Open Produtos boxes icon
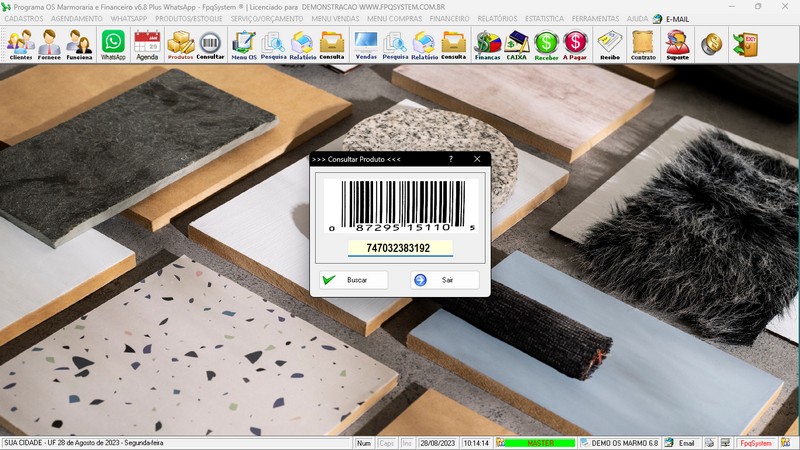 [x=180, y=45]
